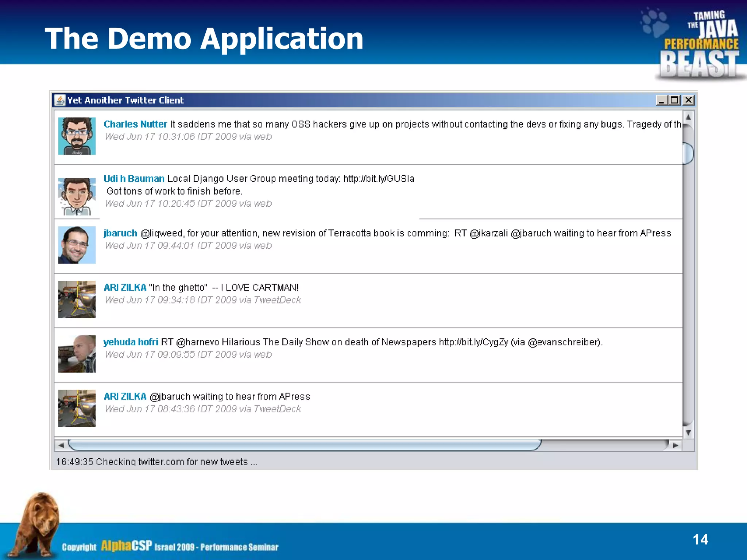Click the horizontal scrollbar thumb
Viewport: 747px width, 560px height.
pyautogui.click(x=305, y=445)
